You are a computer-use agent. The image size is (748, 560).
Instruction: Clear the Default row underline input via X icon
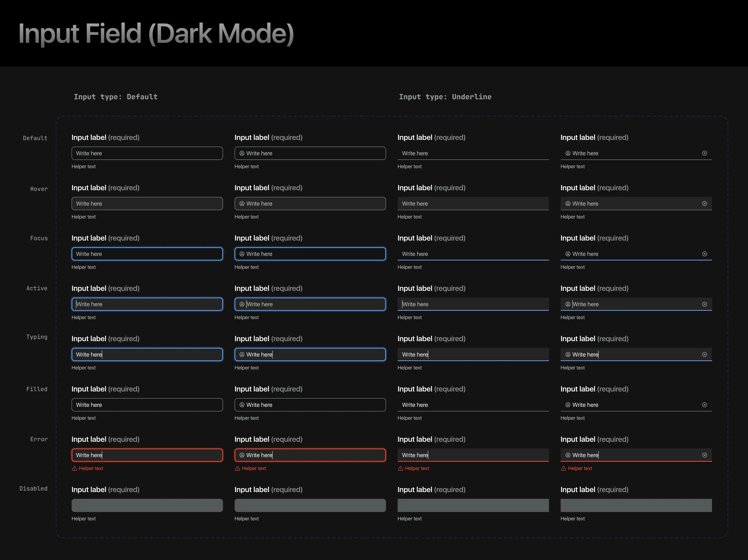click(704, 153)
